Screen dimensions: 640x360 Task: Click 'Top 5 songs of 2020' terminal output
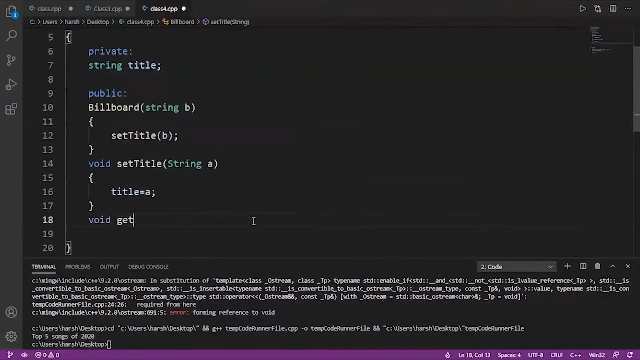(63, 337)
